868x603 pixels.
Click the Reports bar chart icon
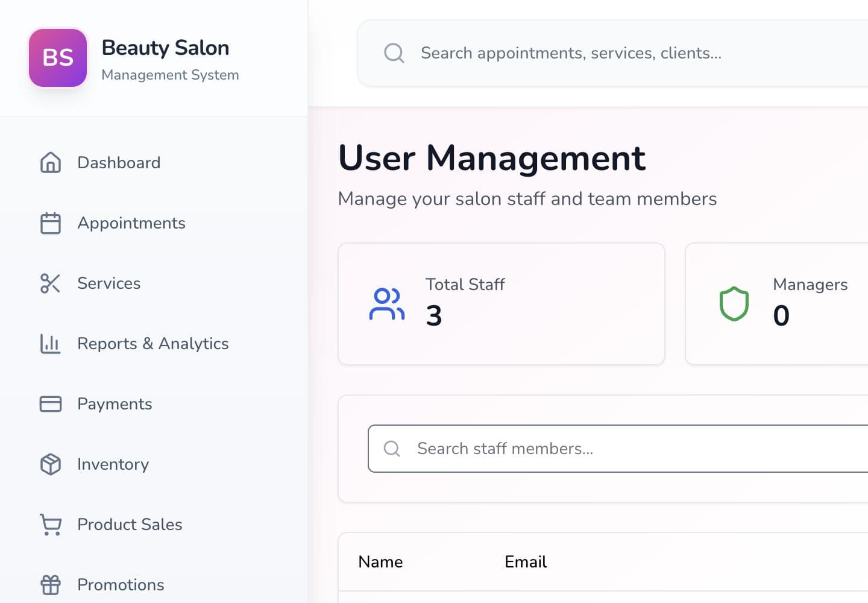(x=51, y=344)
